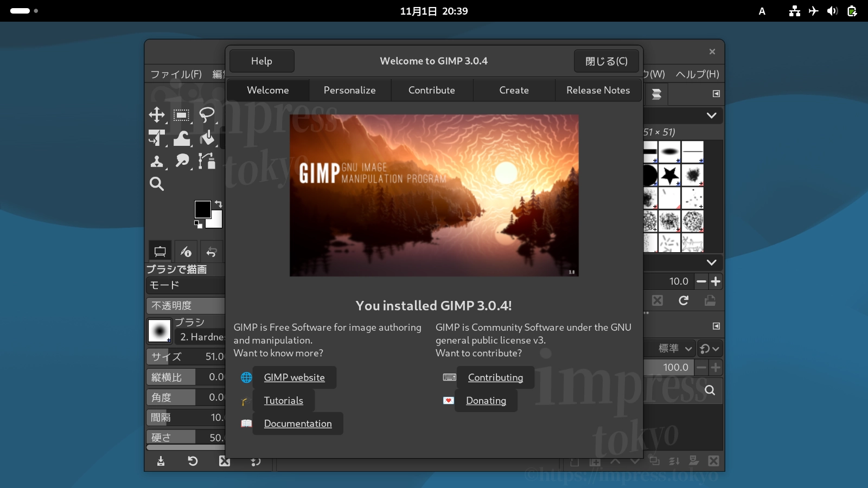The image size is (868, 488).
Task: Swap foreground and background colors
Action: (218, 204)
